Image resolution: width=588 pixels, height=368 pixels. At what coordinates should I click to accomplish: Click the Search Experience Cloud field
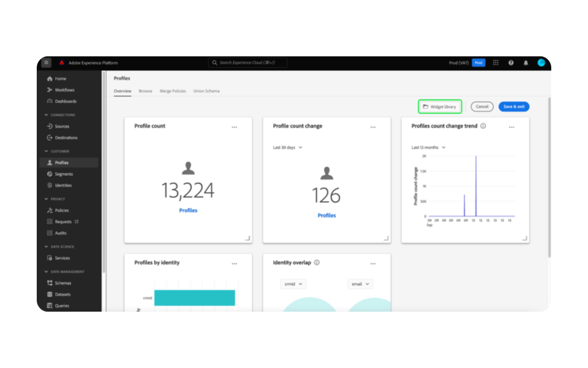click(248, 63)
